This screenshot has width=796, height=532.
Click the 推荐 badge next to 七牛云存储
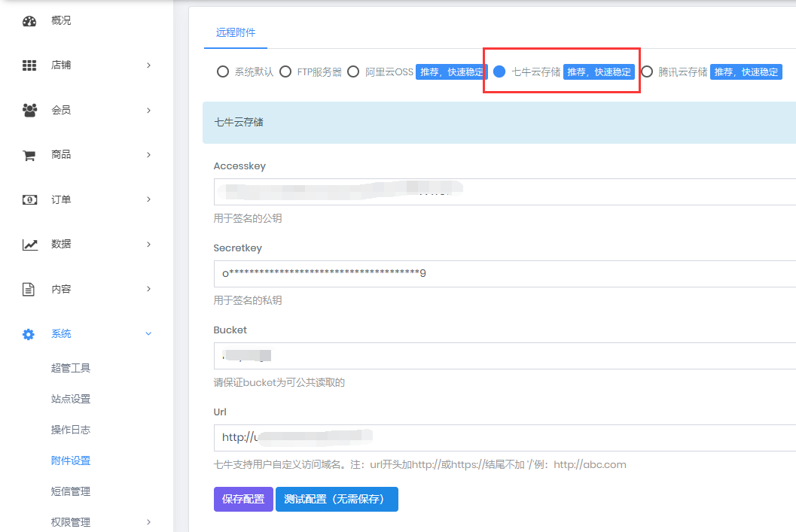[599, 72]
